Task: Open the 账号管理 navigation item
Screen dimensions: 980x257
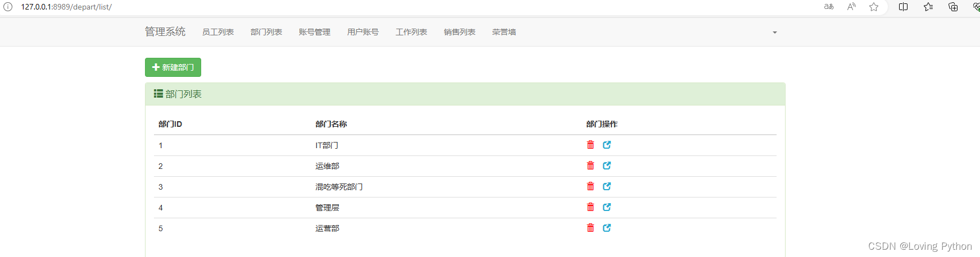Action: [x=315, y=32]
